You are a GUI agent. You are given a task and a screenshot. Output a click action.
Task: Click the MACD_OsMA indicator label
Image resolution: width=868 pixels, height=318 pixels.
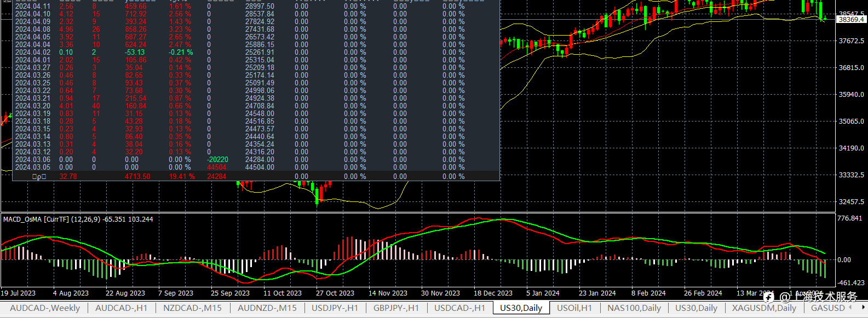(78, 219)
